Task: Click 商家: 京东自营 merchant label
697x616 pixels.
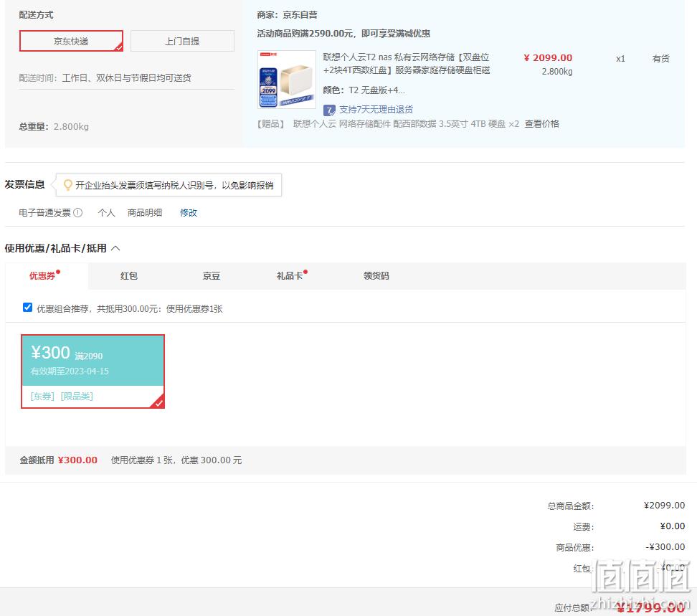Action: (x=287, y=14)
